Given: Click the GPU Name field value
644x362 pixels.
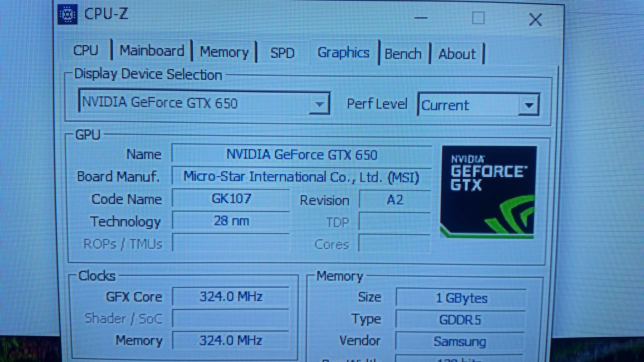Looking at the screenshot, I should point(302,154).
